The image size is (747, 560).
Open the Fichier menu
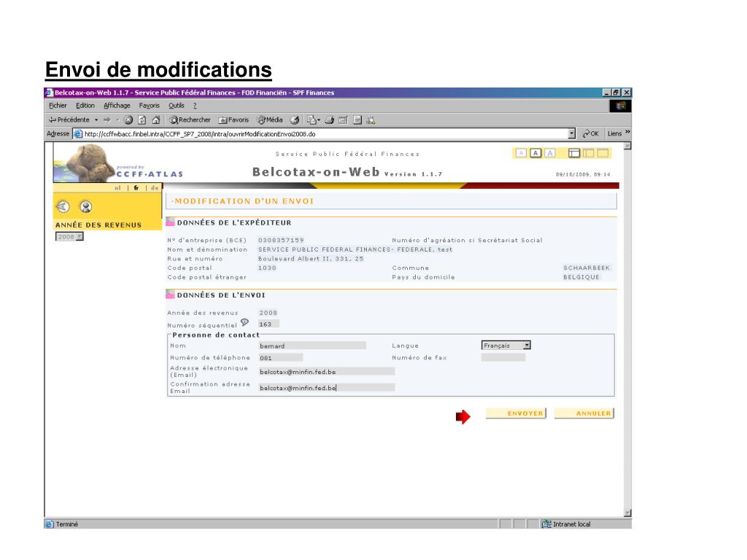(x=58, y=106)
